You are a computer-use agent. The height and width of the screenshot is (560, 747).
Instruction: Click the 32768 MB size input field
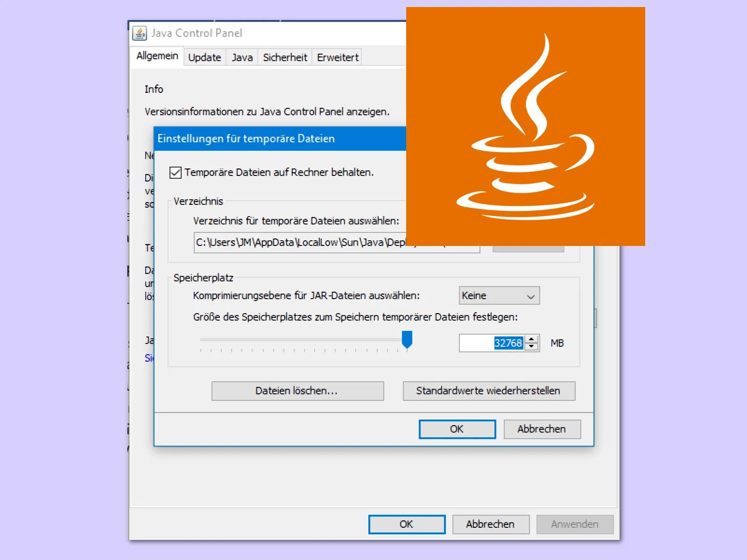(492, 343)
